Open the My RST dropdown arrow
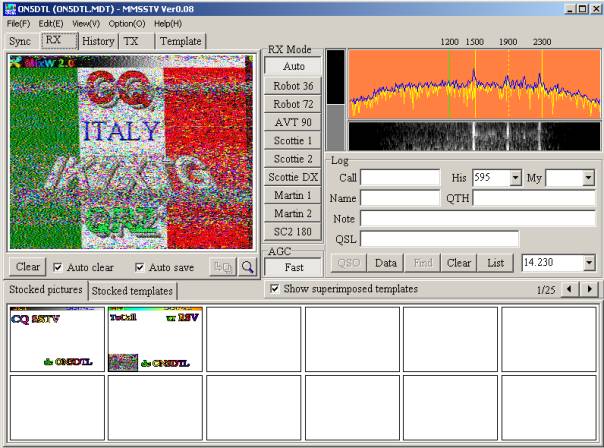This screenshot has width=604, height=448. coord(588,178)
